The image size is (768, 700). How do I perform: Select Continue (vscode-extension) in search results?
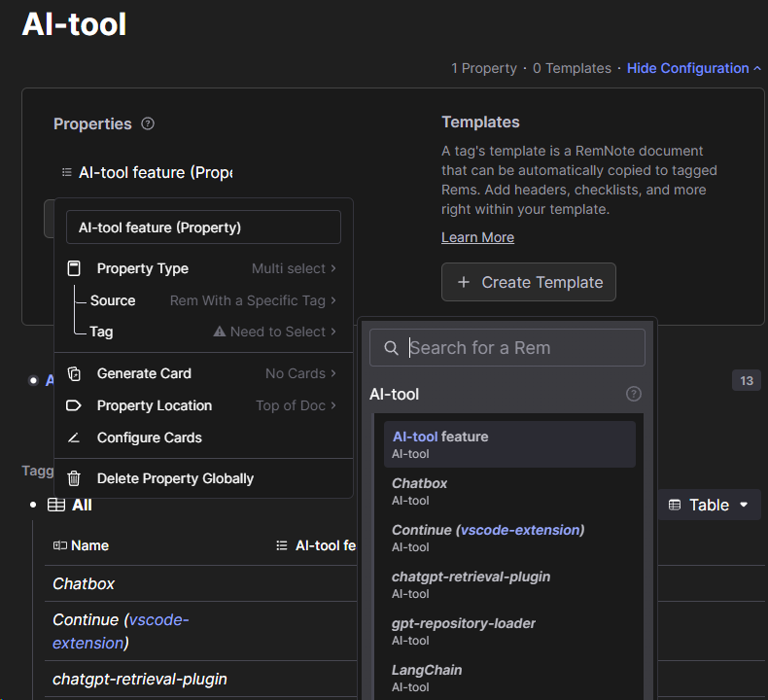pos(509,538)
